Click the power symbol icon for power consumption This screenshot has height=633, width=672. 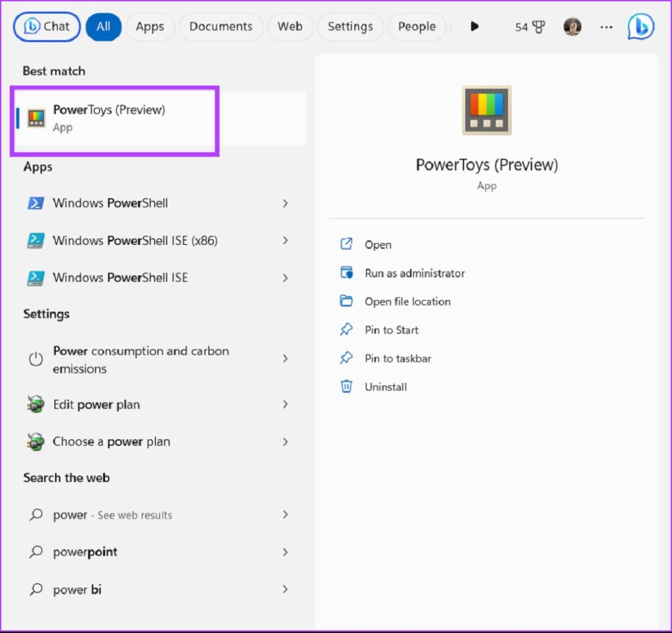36,359
